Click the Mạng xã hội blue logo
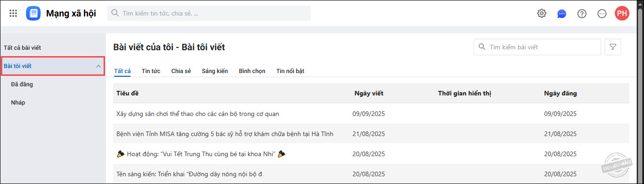This screenshot has width=644, height=184. click(33, 13)
